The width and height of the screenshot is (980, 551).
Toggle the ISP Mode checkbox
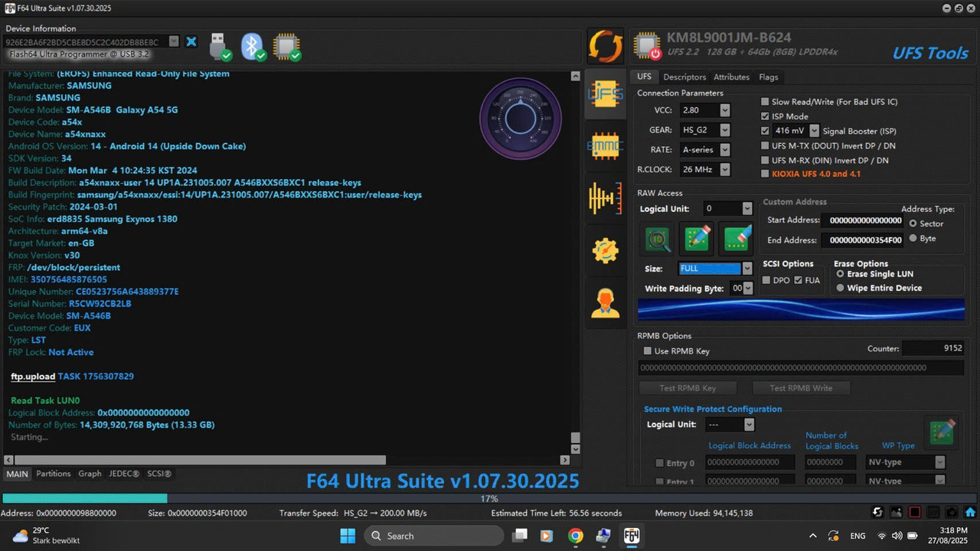(x=765, y=116)
